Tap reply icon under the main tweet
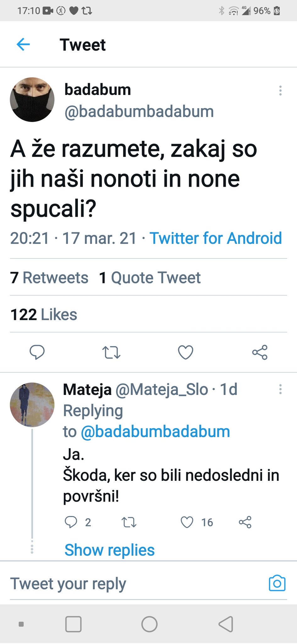Viewport: 297px width, 644px height. point(37,352)
